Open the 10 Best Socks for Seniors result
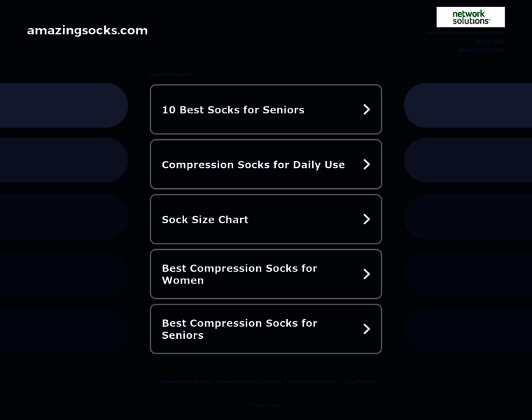Viewport: 532px width, 420px height. pyautogui.click(x=233, y=110)
